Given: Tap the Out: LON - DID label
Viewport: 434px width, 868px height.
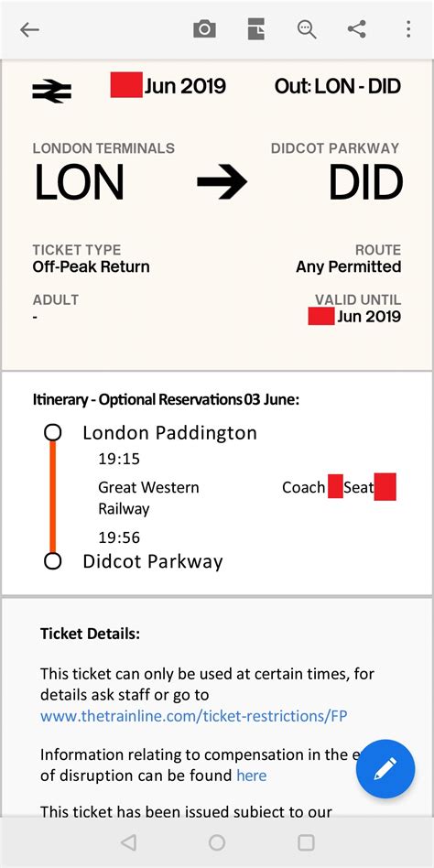Looking at the screenshot, I should [x=338, y=86].
